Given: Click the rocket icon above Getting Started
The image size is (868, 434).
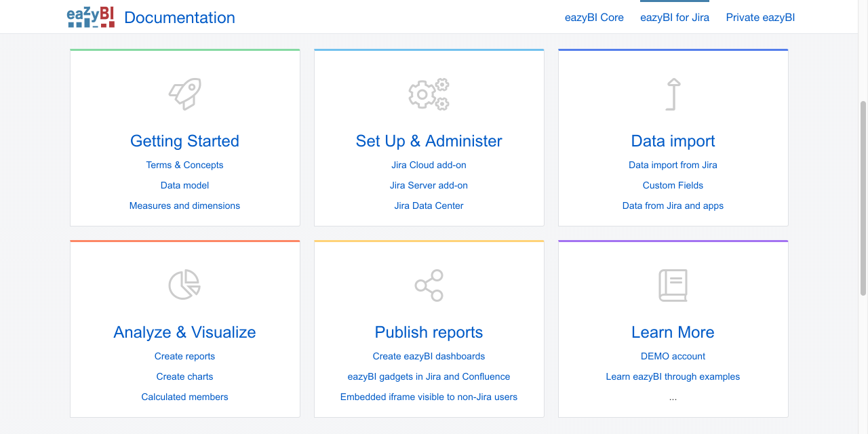Looking at the screenshot, I should pyautogui.click(x=185, y=94).
